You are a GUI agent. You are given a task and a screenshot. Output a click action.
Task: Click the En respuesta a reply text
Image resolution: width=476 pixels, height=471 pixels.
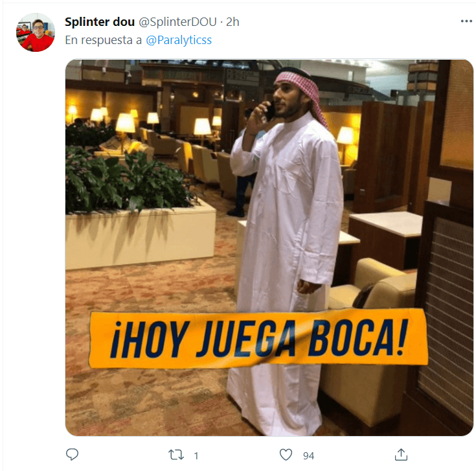103,40
